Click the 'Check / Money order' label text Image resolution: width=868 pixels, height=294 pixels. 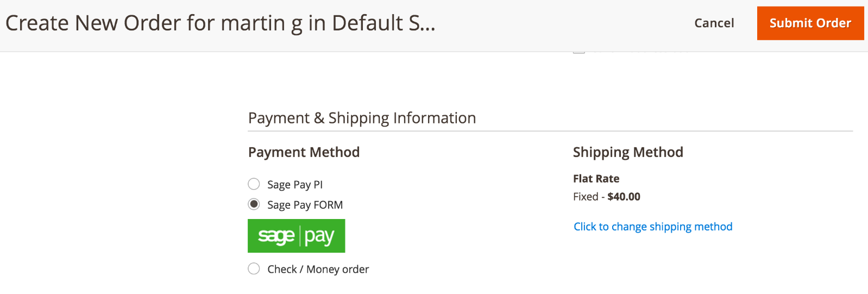coord(318,269)
